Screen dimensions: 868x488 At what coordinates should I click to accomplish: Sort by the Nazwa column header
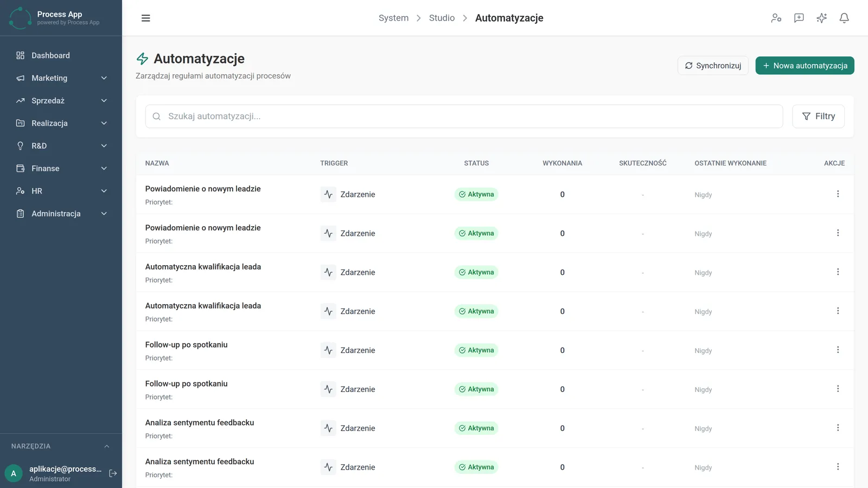pos(157,163)
